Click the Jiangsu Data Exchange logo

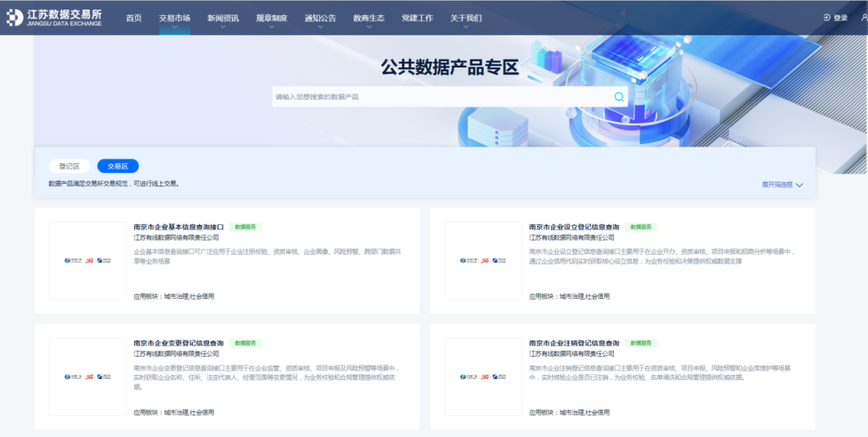coord(64,18)
